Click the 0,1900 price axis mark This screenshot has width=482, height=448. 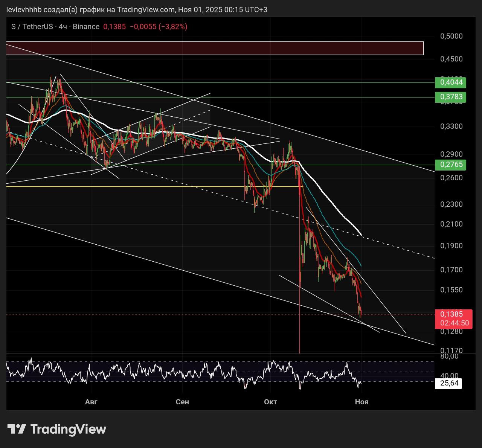pos(451,246)
